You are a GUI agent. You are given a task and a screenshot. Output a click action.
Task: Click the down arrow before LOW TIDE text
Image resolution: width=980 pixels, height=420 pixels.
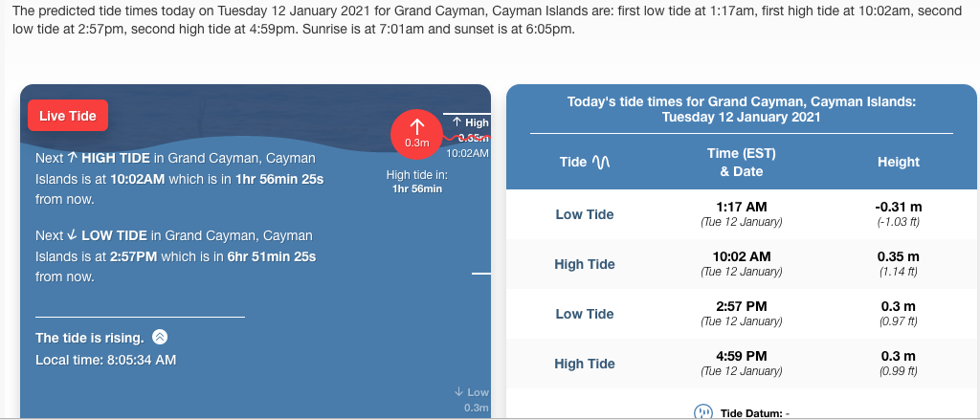pyautogui.click(x=73, y=235)
